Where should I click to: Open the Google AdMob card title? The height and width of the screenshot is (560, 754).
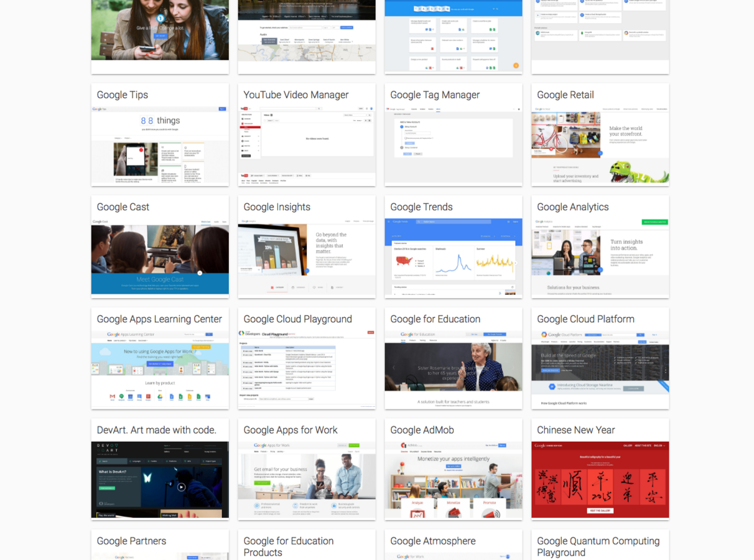422,430
